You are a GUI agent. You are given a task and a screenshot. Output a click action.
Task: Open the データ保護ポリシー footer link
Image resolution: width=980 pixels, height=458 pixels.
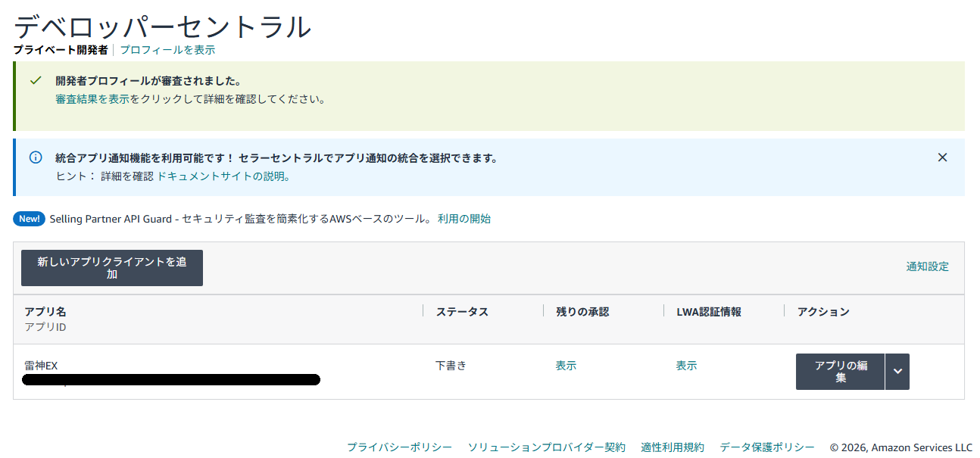point(767,447)
